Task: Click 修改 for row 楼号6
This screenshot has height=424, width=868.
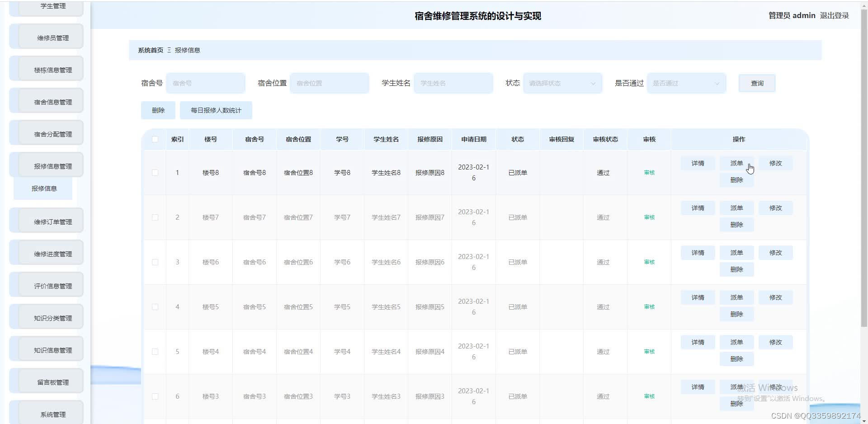Action: [775, 253]
